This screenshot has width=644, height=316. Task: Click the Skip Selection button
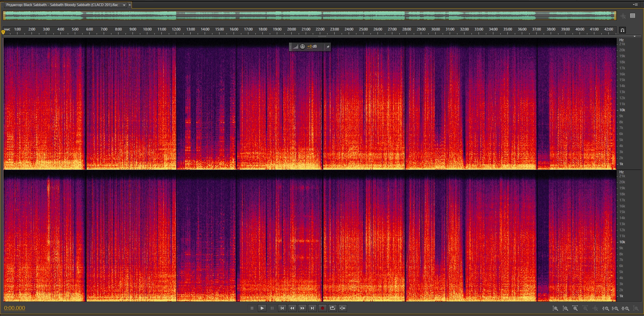(x=342, y=308)
